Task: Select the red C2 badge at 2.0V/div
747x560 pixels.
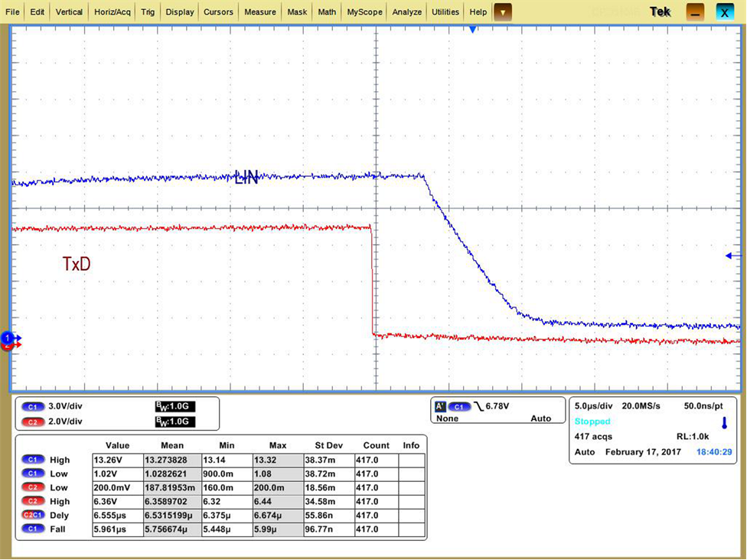Action: tap(33, 422)
